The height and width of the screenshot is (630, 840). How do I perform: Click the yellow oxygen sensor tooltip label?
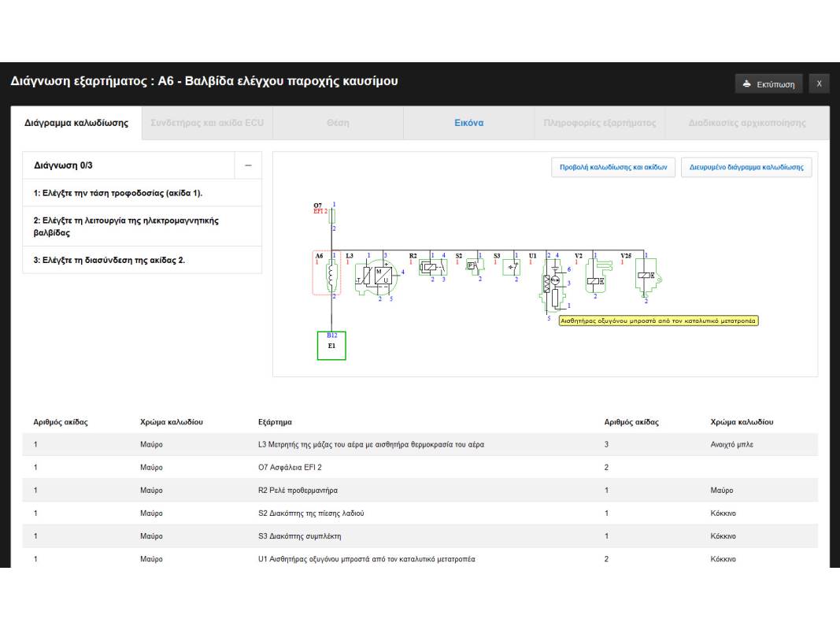tap(658, 321)
